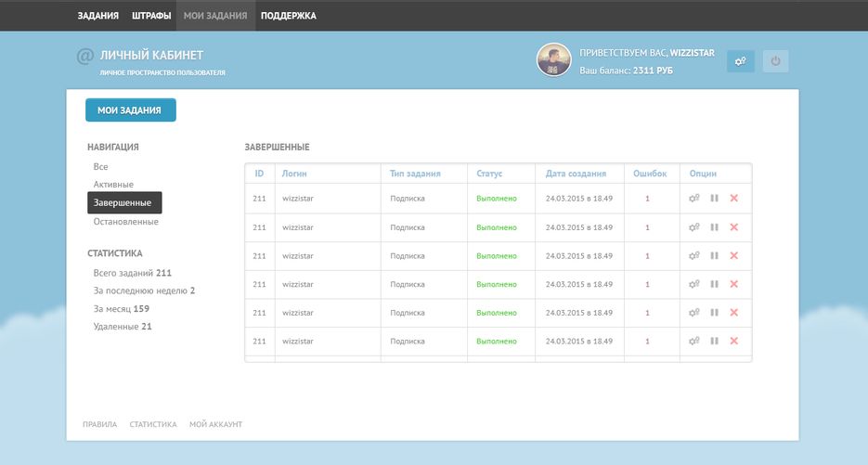Viewport: 868px width, 465px height.
Task: Select Все in the navigation sidebar
Action: coord(101,167)
